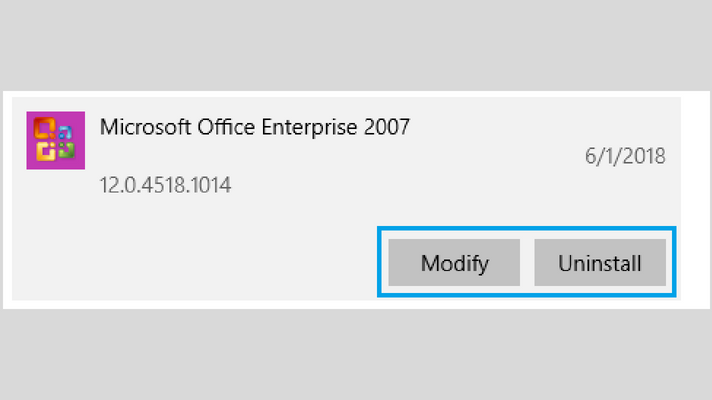Click the yellow square in Office logo

[46, 151]
